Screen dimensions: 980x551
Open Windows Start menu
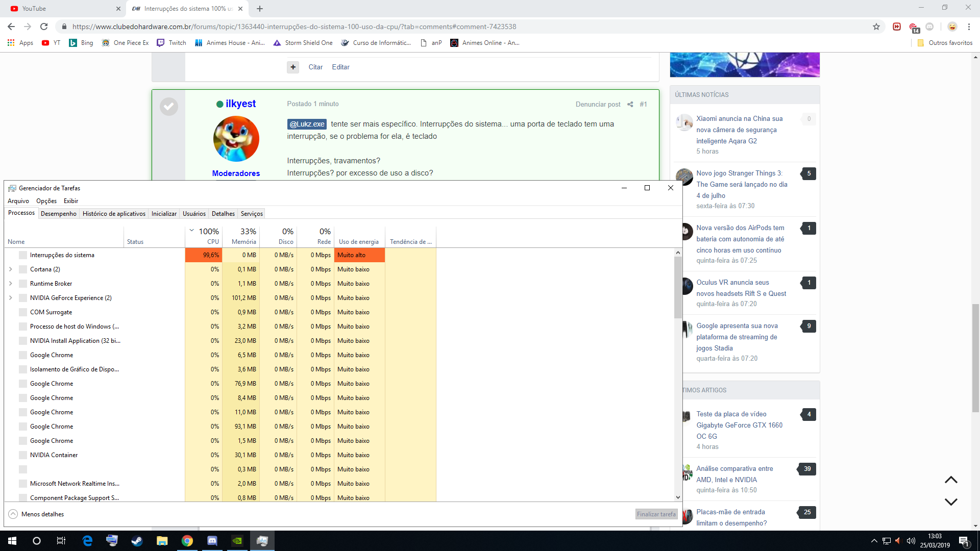point(12,541)
